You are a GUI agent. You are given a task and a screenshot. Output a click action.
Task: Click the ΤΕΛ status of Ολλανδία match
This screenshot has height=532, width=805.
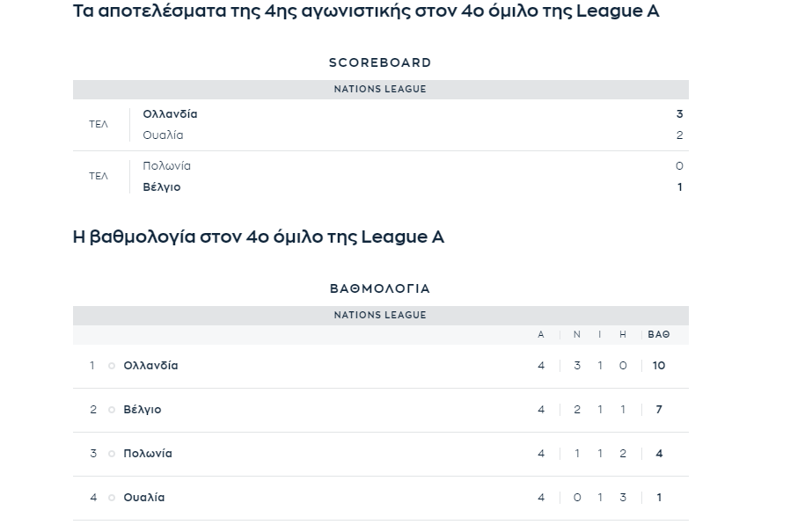99,124
